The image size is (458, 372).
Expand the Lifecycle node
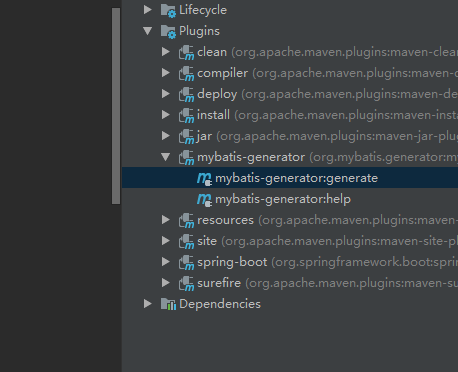pyautogui.click(x=148, y=10)
